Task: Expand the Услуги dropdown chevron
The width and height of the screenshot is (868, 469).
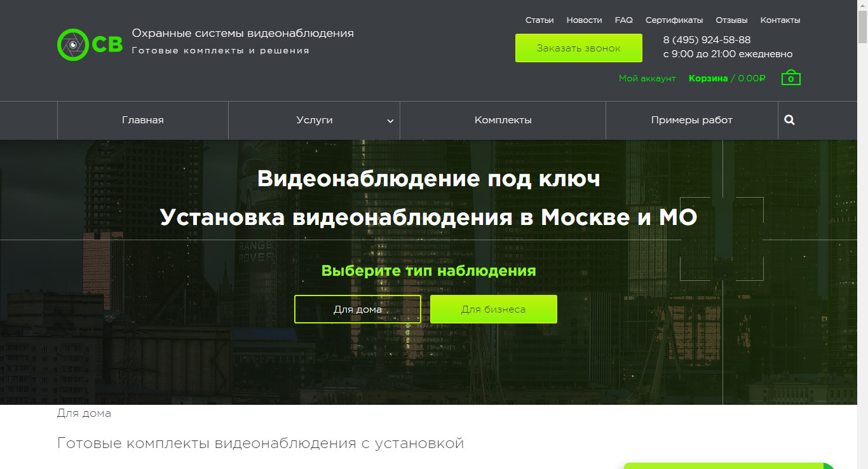Action: (x=390, y=121)
